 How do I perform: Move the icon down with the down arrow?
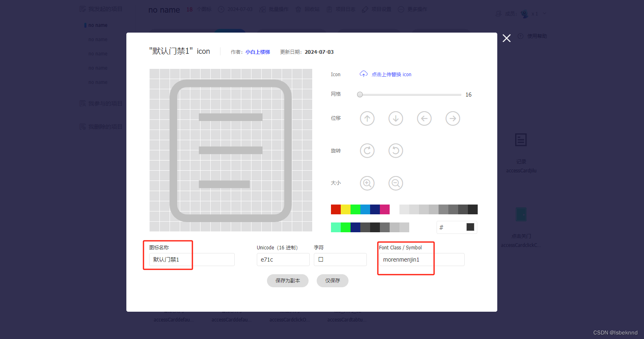396,119
